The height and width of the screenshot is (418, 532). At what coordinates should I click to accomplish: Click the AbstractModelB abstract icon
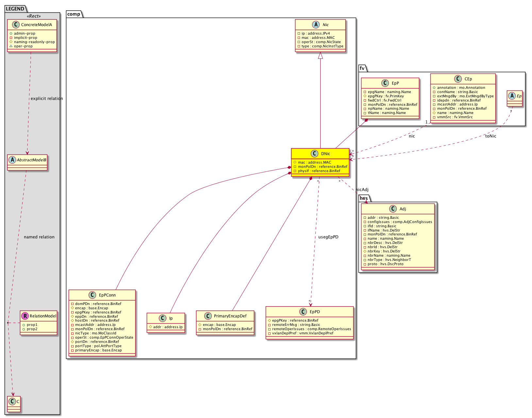pos(12,160)
